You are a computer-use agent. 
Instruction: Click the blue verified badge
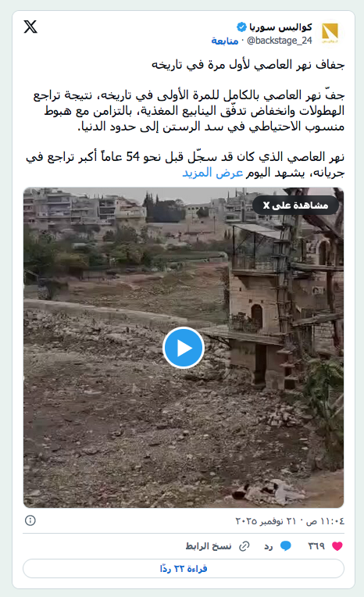pos(241,27)
